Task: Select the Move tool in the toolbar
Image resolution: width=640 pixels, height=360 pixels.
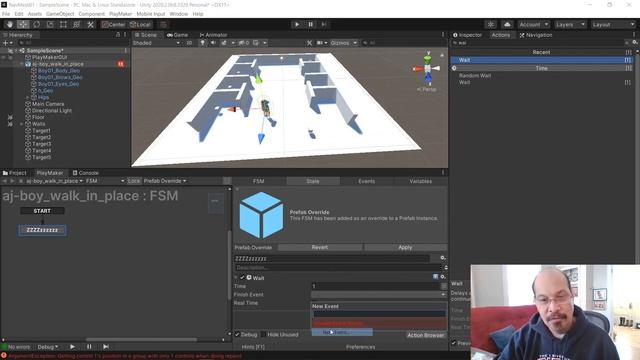Action: pos(23,24)
